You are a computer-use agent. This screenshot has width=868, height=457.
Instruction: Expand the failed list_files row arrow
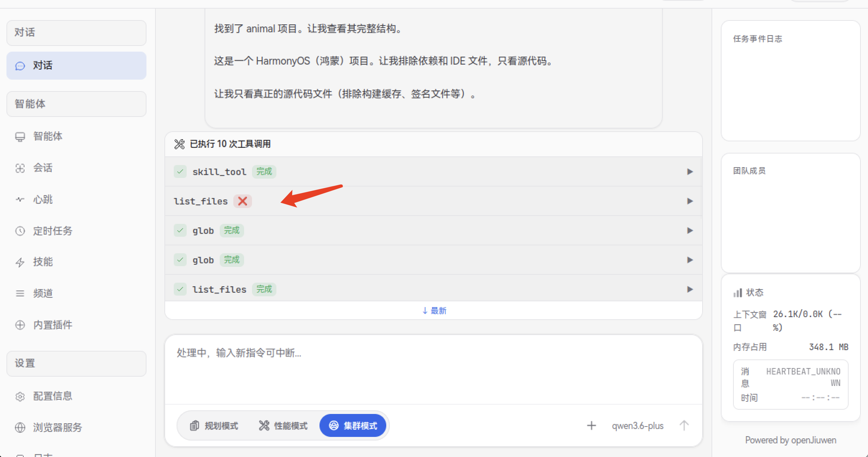[x=690, y=201]
